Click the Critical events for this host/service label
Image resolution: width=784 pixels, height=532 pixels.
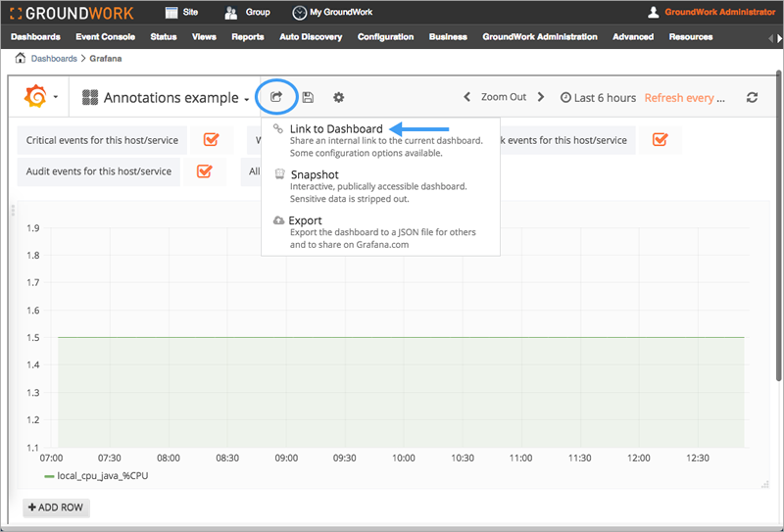[x=102, y=140]
